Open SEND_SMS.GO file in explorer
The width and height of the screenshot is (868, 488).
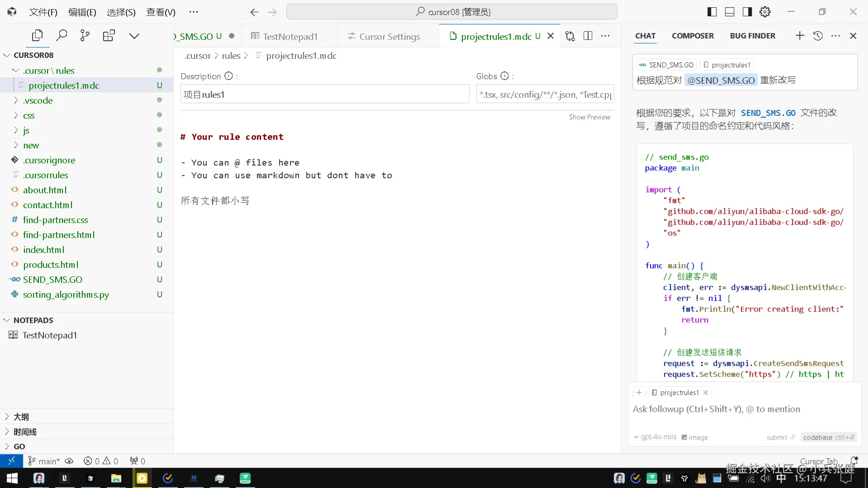[x=86, y=280]
